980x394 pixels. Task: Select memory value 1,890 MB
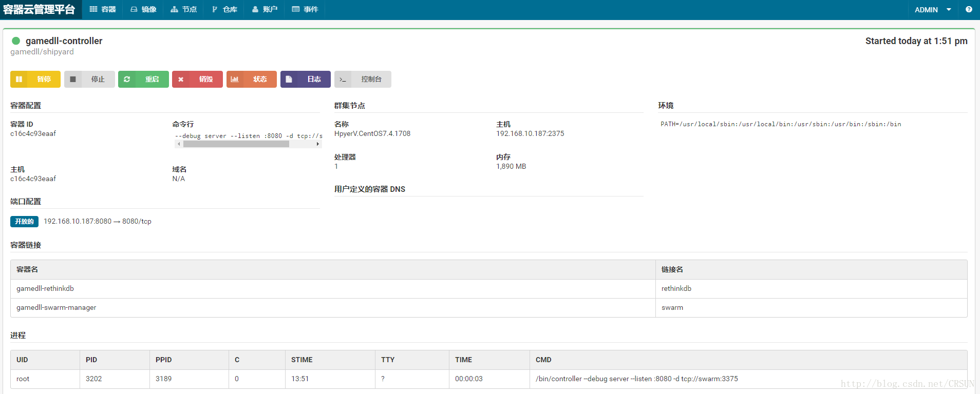point(511,166)
